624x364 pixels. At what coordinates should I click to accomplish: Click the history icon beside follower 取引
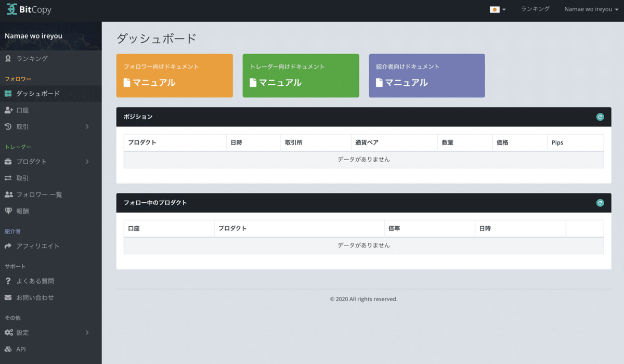pyautogui.click(x=8, y=127)
